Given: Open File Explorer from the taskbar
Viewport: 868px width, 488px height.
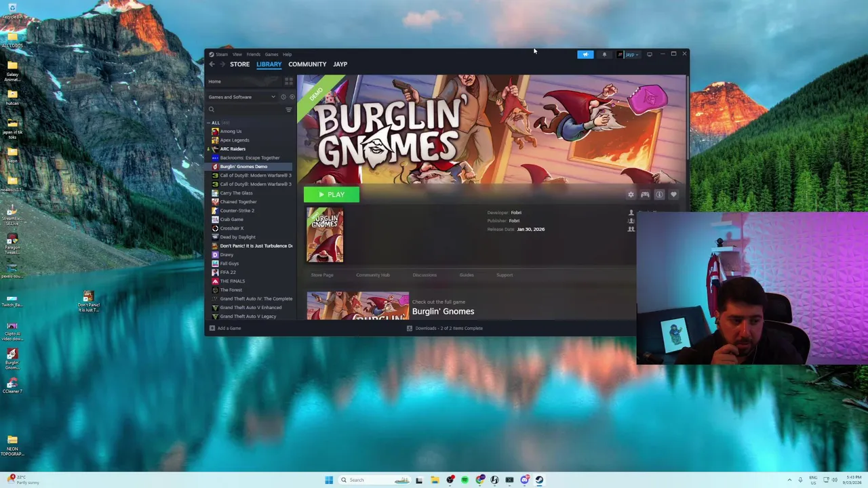Looking at the screenshot, I should (435, 480).
